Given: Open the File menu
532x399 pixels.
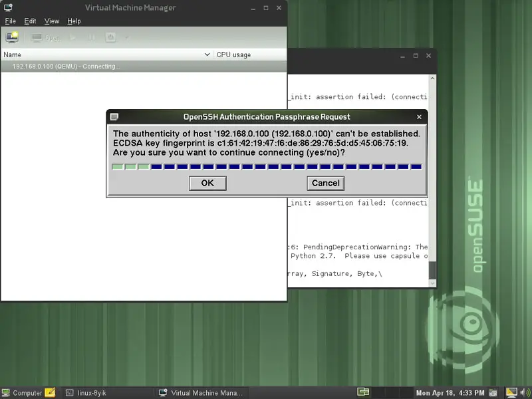Looking at the screenshot, I should (10, 21).
